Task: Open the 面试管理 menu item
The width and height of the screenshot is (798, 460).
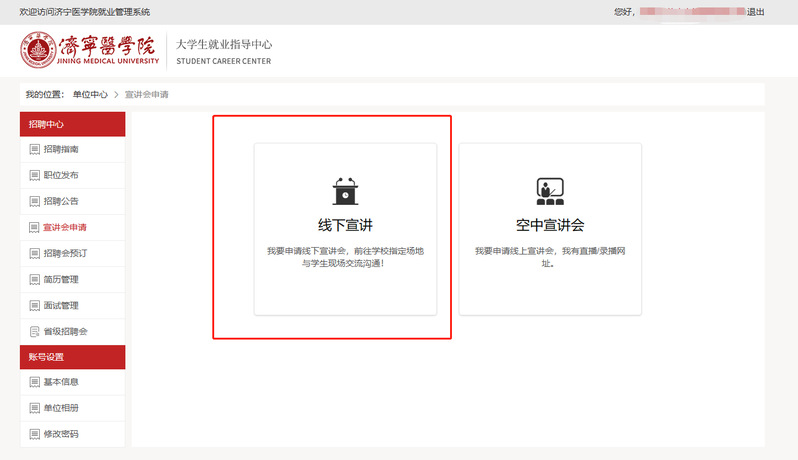Action: (61, 305)
